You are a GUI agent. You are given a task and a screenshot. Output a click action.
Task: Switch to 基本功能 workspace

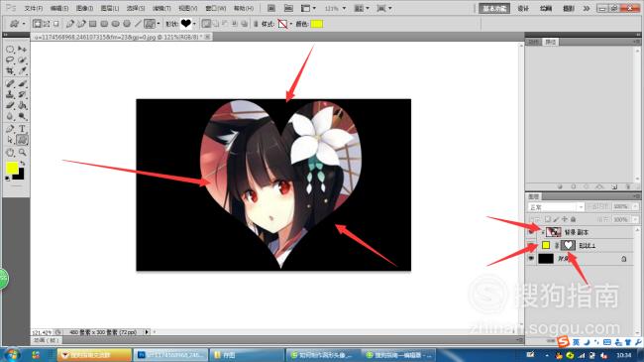[494, 8]
